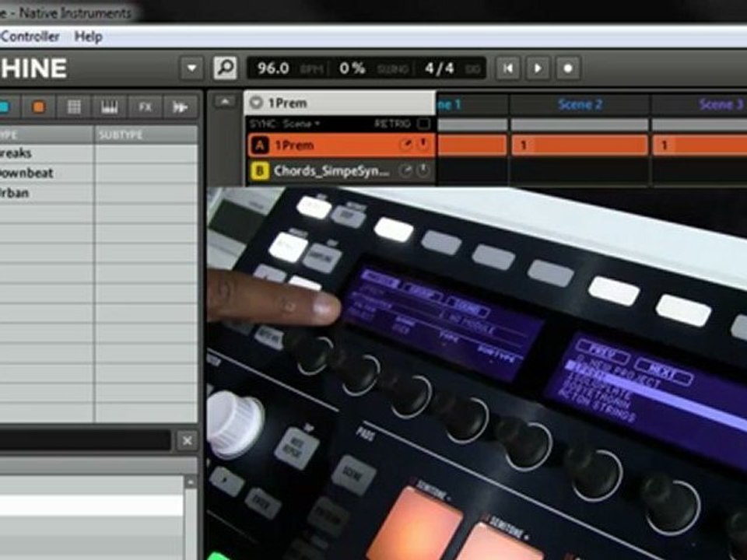Select the samples arrow filter icon
Screen dimensions: 747x560
(x=180, y=107)
